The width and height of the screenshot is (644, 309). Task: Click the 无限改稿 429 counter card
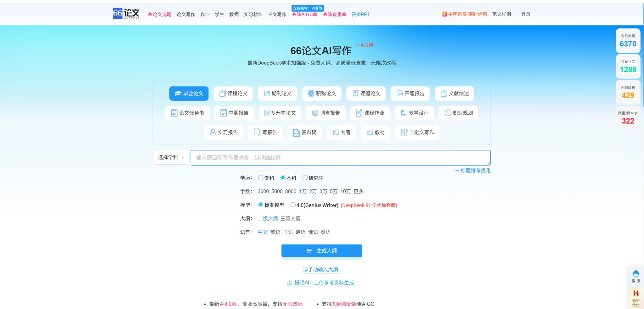tap(628, 92)
